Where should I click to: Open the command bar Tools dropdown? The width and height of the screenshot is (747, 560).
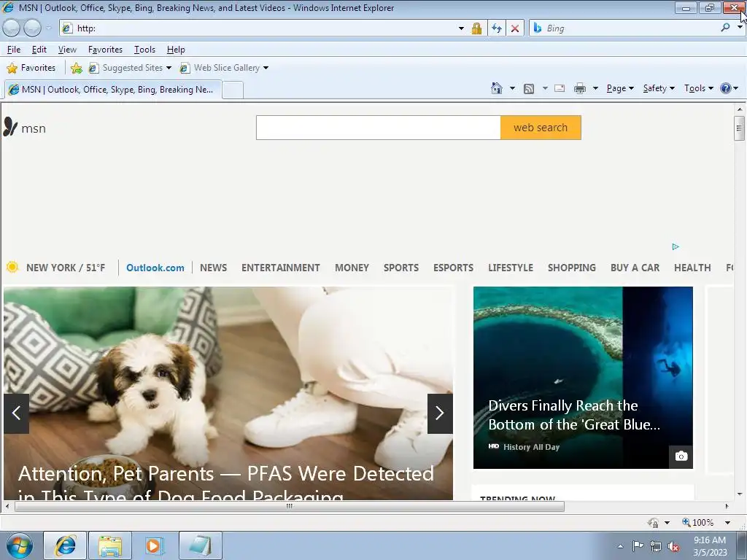[698, 88]
